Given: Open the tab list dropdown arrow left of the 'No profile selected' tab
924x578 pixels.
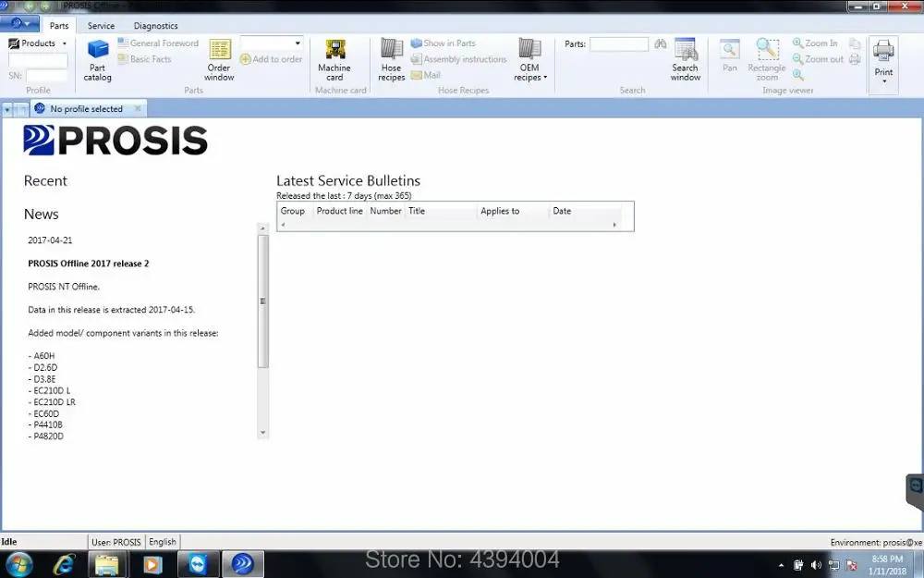Looking at the screenshot, I should point(6,110).
